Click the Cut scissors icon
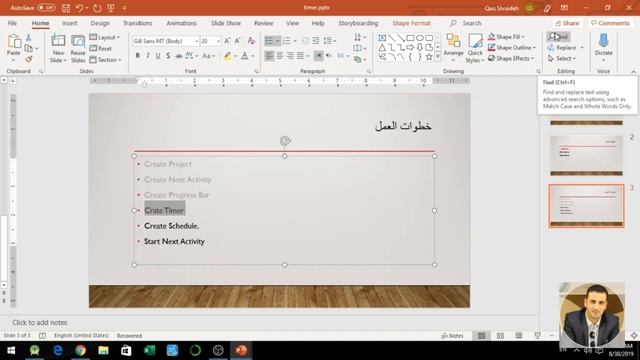The height and width of the screenshot is (360, 640). tap(29, 38)
